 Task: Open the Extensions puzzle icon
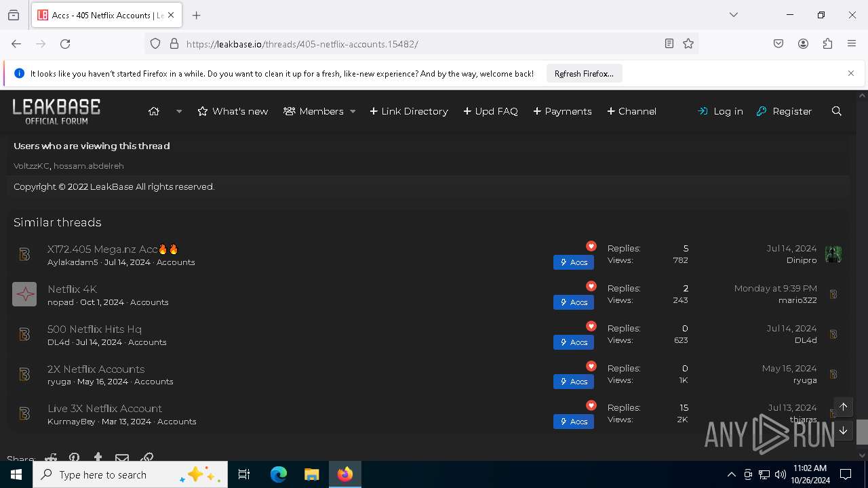coord(827,43)
